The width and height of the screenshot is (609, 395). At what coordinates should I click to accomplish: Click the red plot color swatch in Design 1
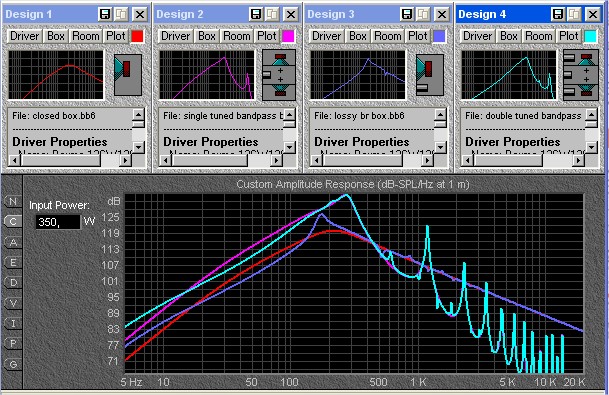click(137, 36)
